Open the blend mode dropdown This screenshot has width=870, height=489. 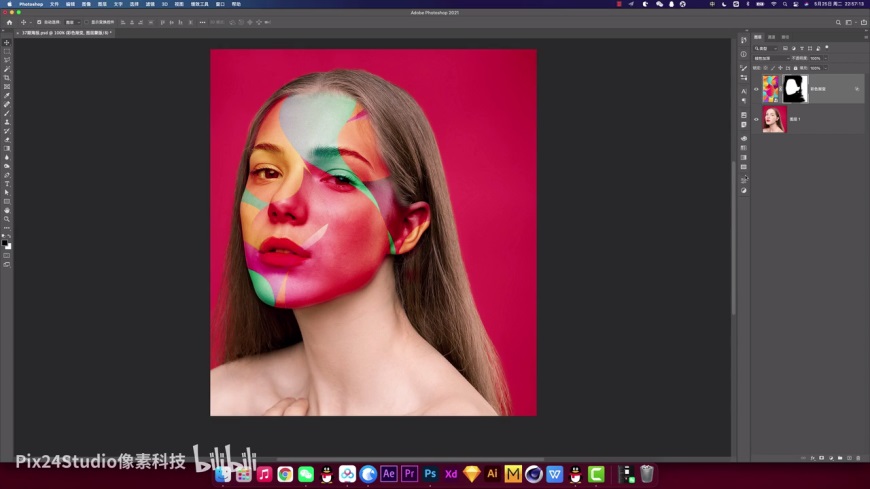point(771,58)
